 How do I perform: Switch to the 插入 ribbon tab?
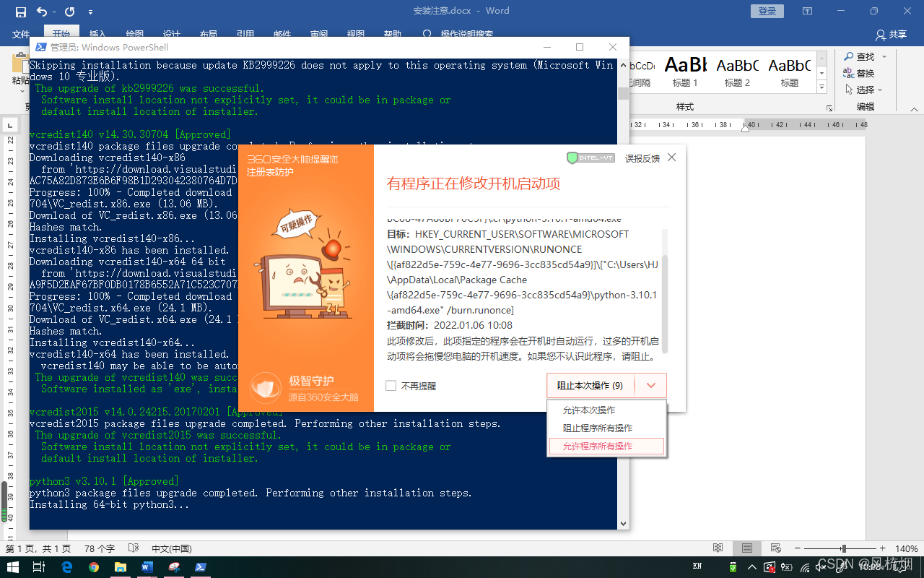coord(98,34)
